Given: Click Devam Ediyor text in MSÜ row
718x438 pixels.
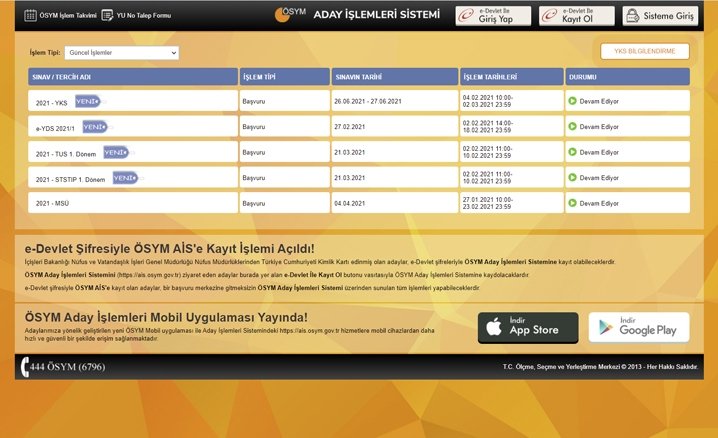Looking at the screenshot, I should tap(599, 203).
